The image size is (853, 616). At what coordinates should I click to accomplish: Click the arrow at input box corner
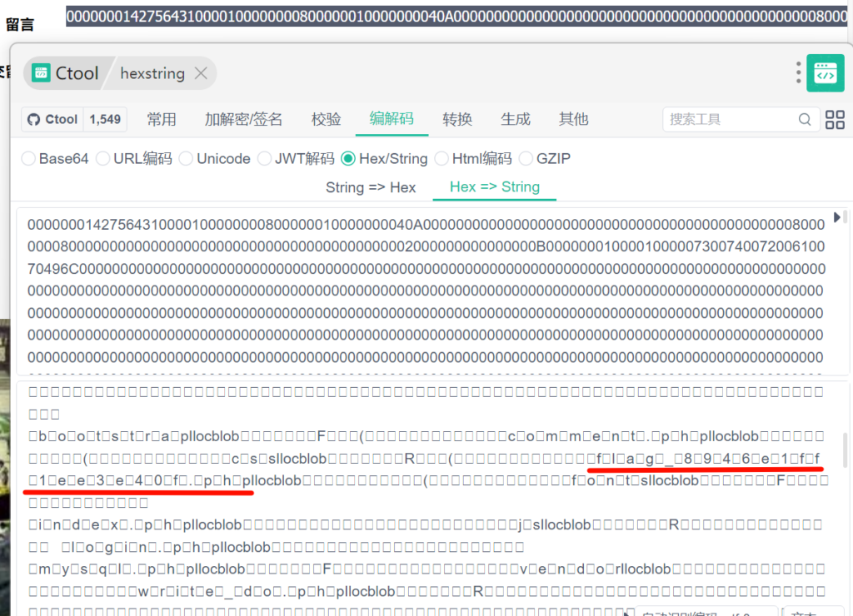tap(837, 217)
